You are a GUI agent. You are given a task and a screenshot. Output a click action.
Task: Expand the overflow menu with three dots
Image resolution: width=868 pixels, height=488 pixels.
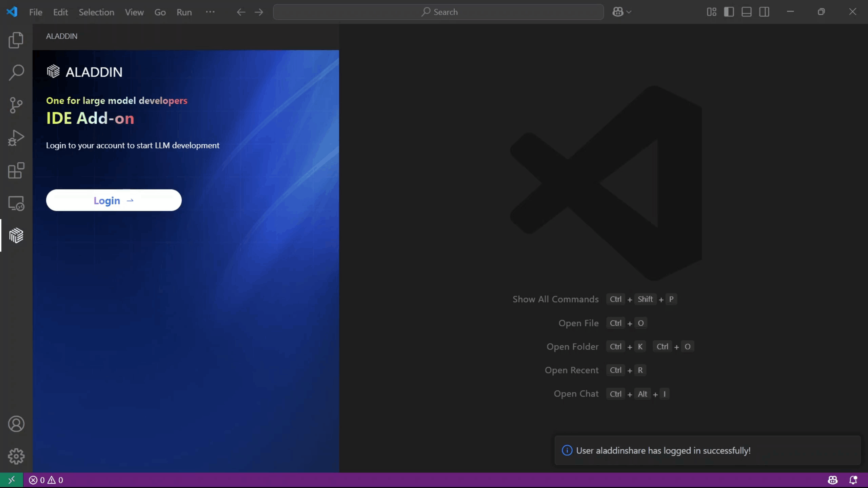pos(210,12)
